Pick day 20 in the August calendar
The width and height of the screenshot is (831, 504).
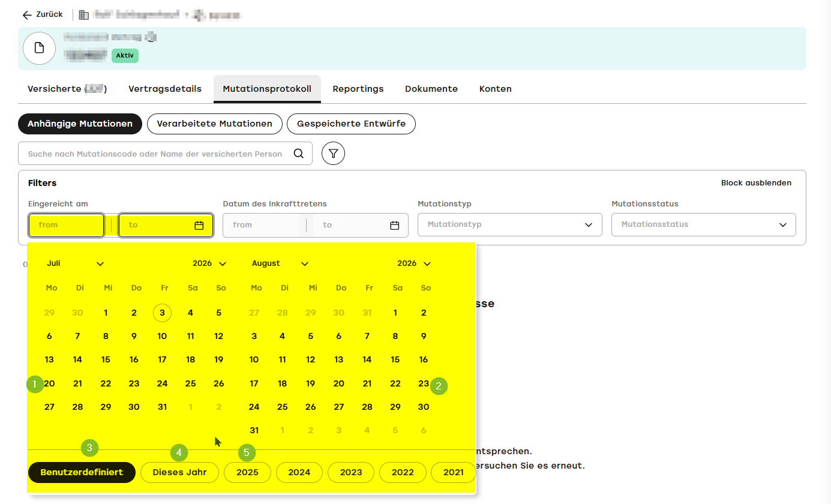(339, 383)
